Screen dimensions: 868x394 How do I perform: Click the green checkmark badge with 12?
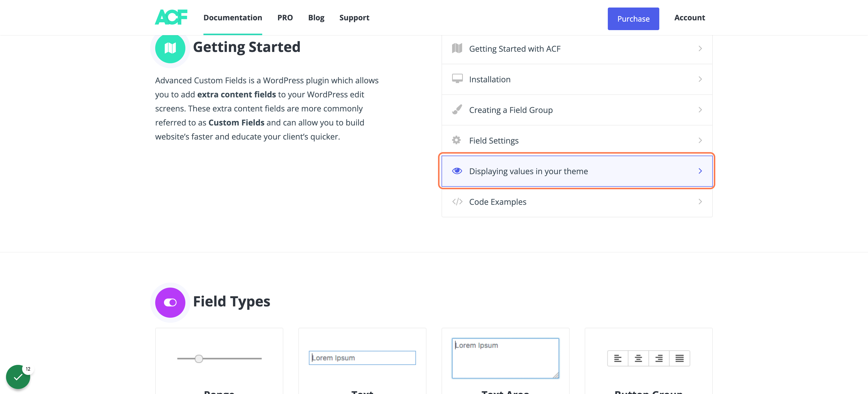point(18,377)
